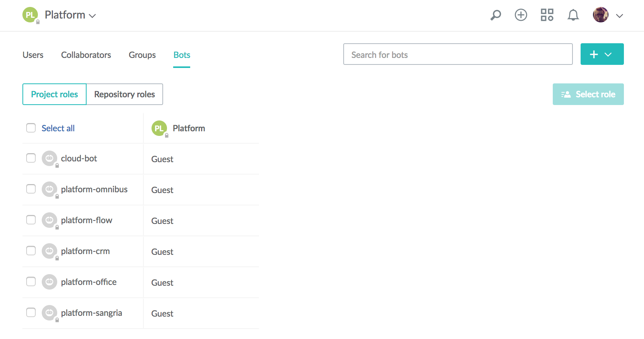Check the platform-omnibus bot checkbox
The image size is (644, 339).
click(x=31, y=189)
